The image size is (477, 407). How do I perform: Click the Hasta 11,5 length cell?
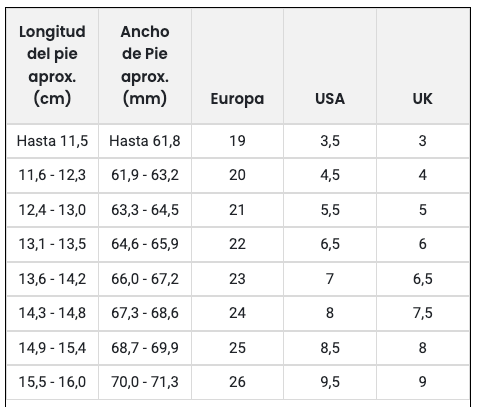pyautogui.click(x=52, y=141)
